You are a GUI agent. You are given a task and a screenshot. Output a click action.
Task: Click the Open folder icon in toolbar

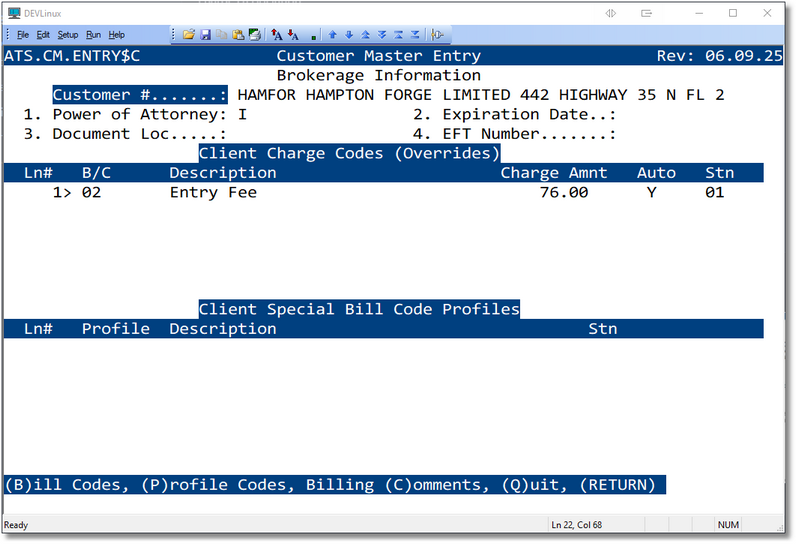(x=188, y=35)
